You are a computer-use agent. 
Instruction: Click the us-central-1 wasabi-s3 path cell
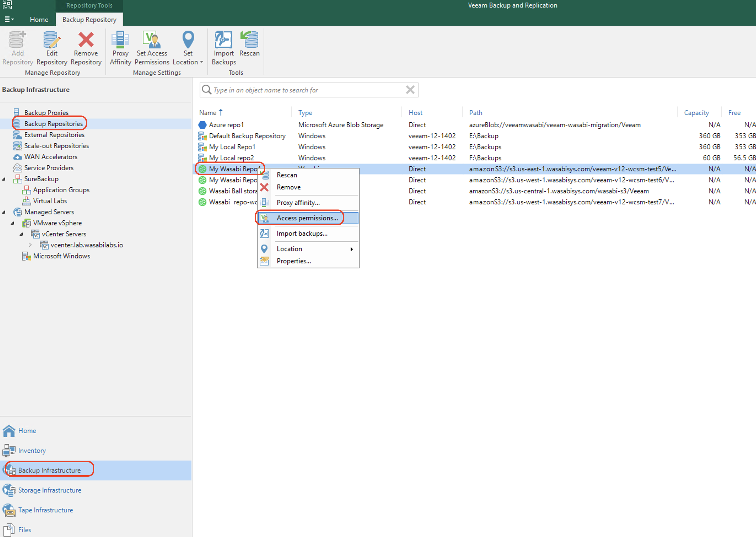pyautogui.click(x=559, y=191)
